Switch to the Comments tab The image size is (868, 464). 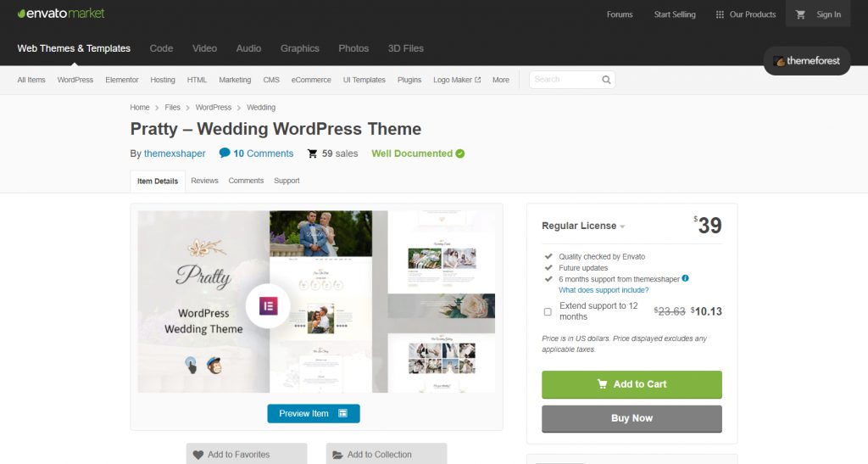point(246,181)
